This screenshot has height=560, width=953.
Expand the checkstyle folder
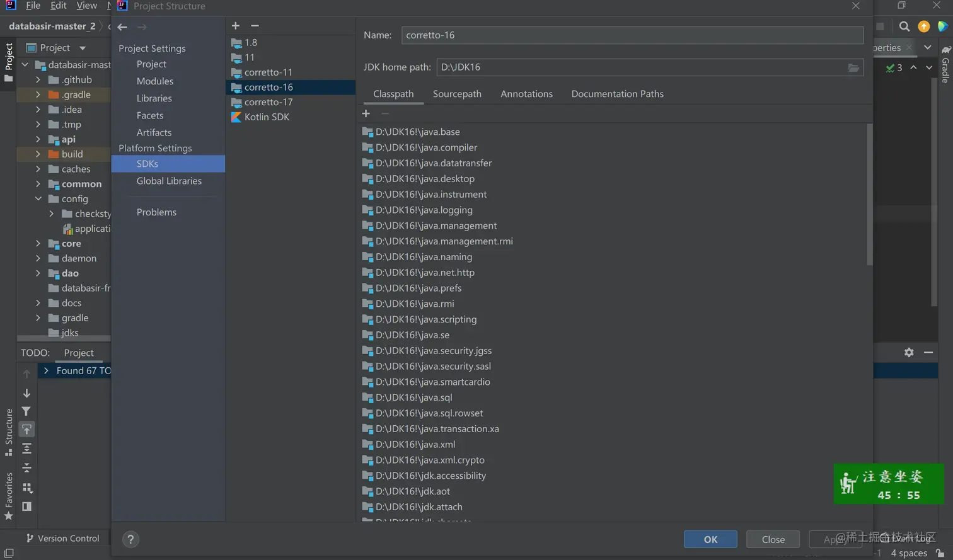click(x=52, y=214)
